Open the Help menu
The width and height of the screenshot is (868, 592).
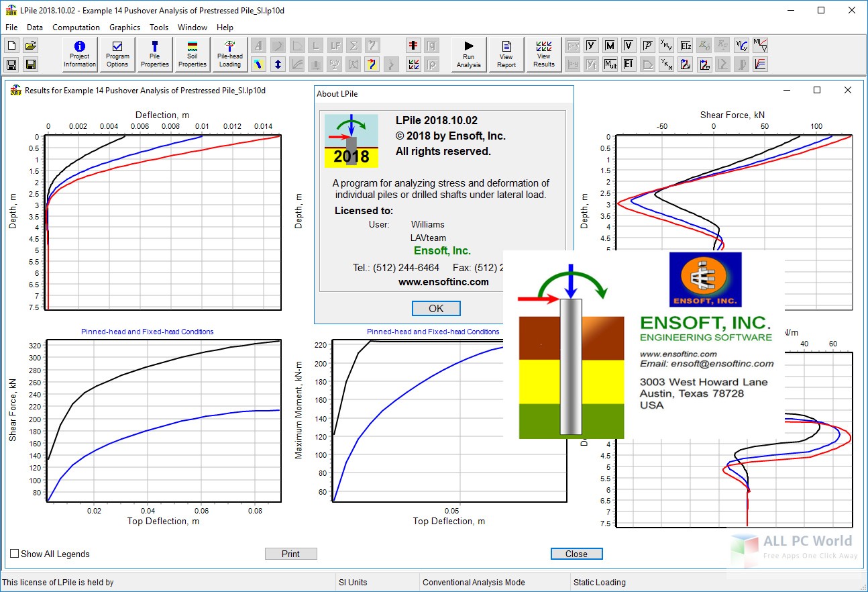click(x=225, y=28)
